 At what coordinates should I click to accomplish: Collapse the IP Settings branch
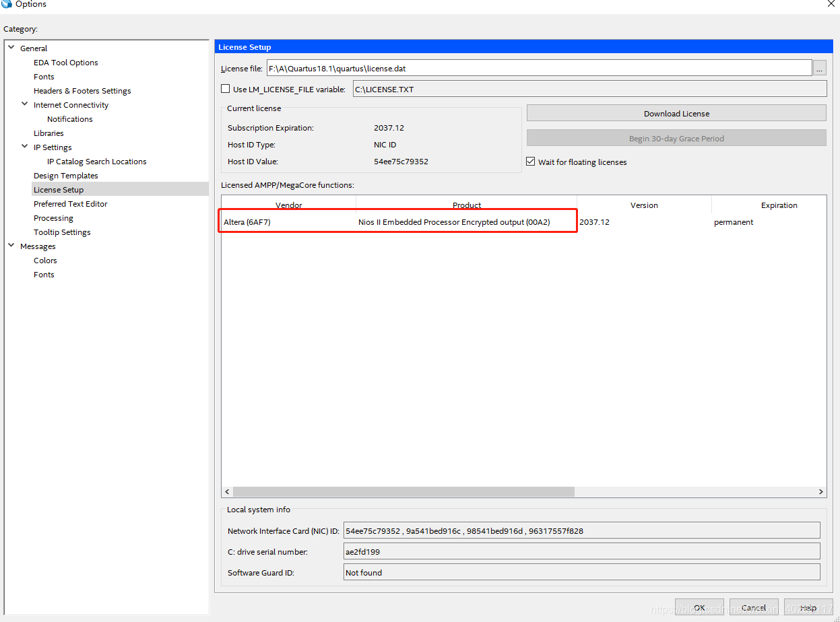(x=24, y=147)
